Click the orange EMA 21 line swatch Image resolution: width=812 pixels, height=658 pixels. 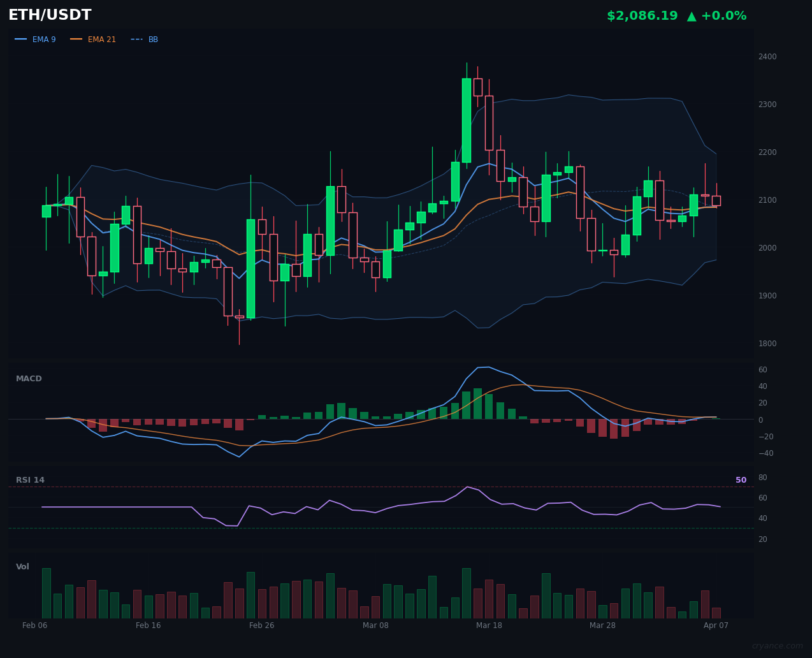click(75, 39)
